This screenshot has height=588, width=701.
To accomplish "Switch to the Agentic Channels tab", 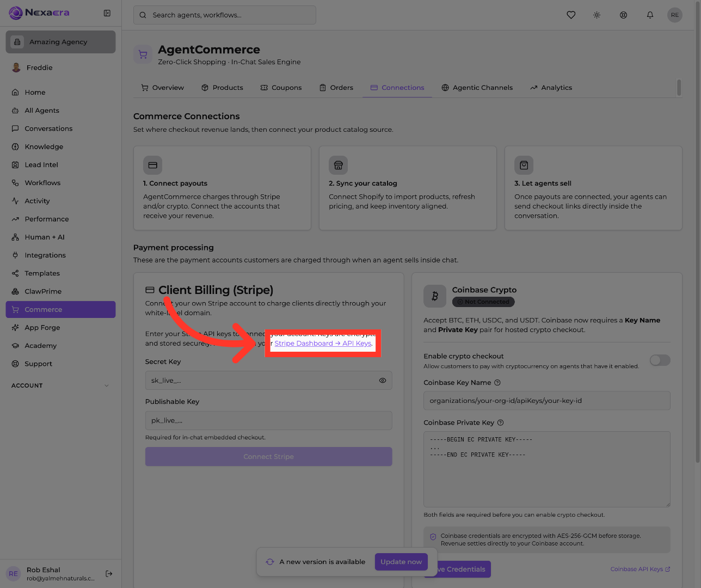I will pos(477,88).
